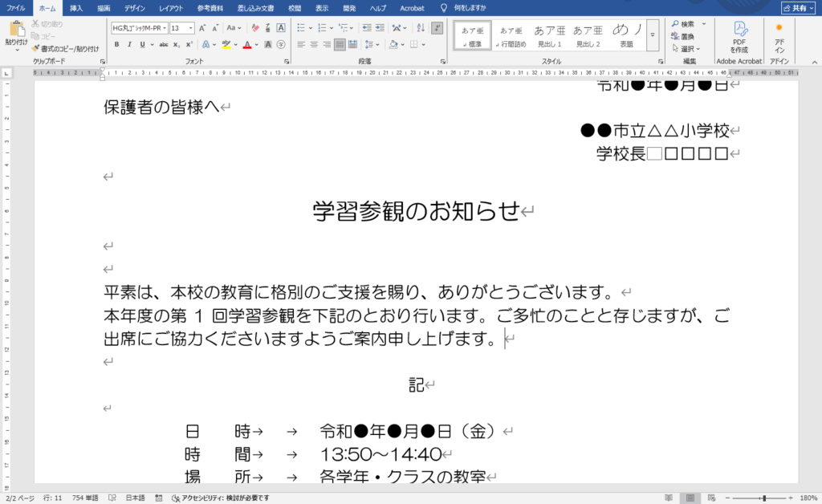Click the macro recording icon in status bar

[x=159, y=498]
